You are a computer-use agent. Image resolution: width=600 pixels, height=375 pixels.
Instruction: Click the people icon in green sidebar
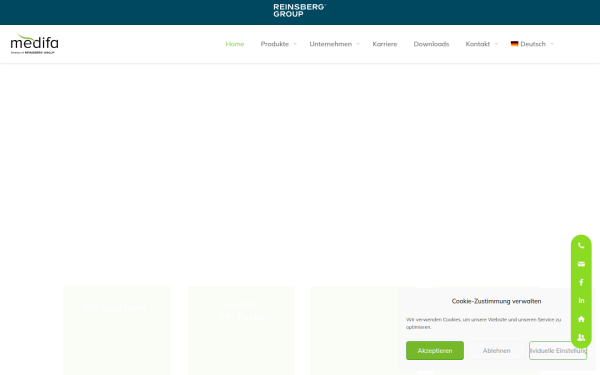coord(581,337)
